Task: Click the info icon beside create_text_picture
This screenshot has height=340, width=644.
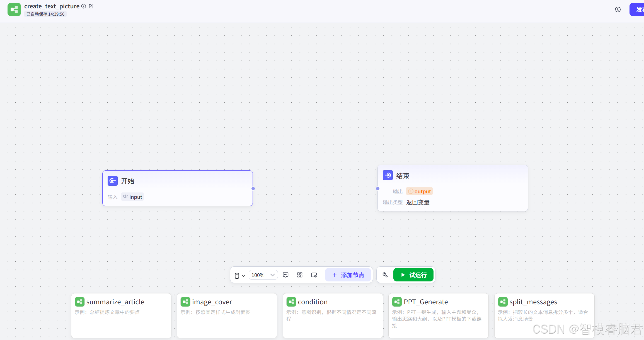Action: 84,6
